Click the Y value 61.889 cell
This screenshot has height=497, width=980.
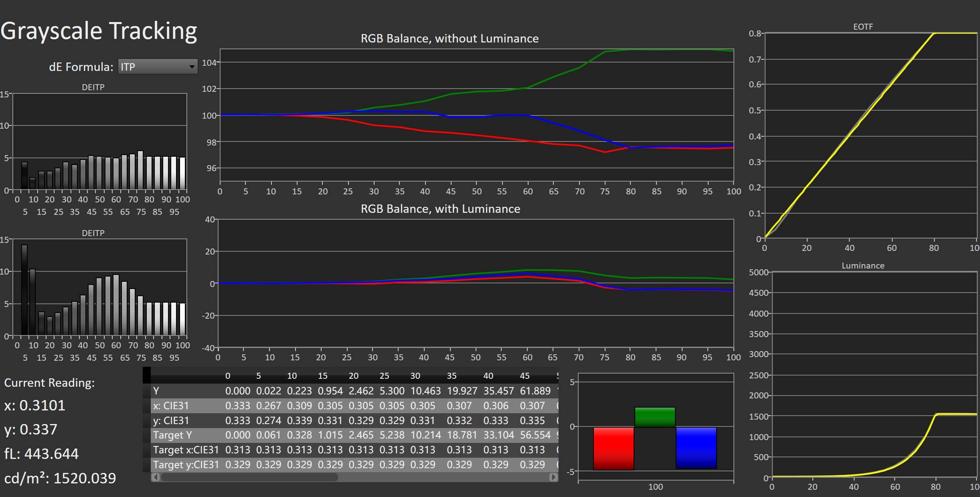point(535,391)
